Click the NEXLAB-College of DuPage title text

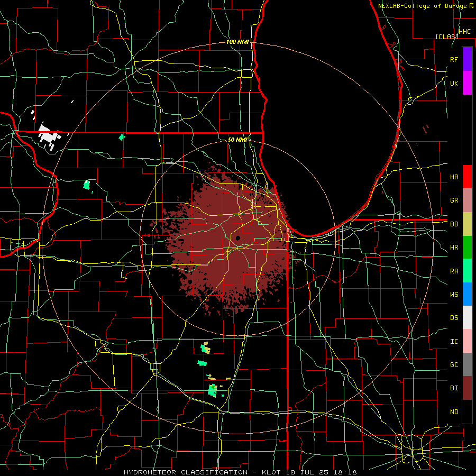click(422, 6)
